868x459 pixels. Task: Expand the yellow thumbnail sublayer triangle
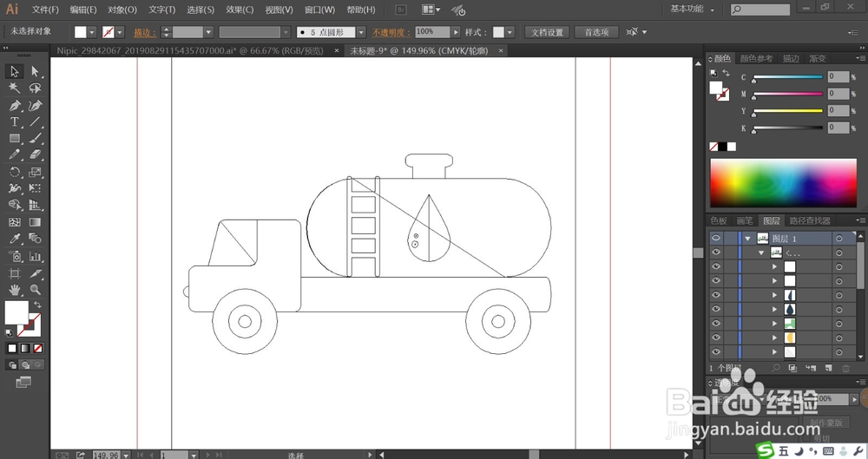(x=775, y=338)
